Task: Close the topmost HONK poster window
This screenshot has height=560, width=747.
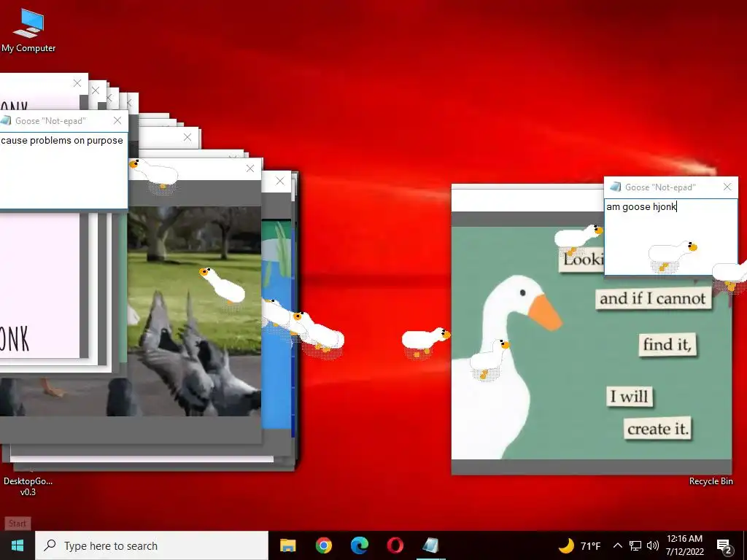Action: (x=77, y=83)
